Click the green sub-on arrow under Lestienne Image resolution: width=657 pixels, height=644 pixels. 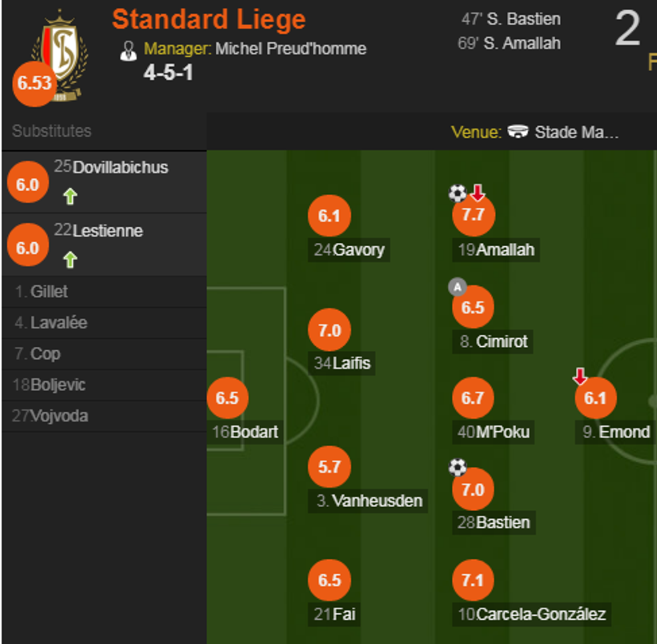[x=70, y=260]
